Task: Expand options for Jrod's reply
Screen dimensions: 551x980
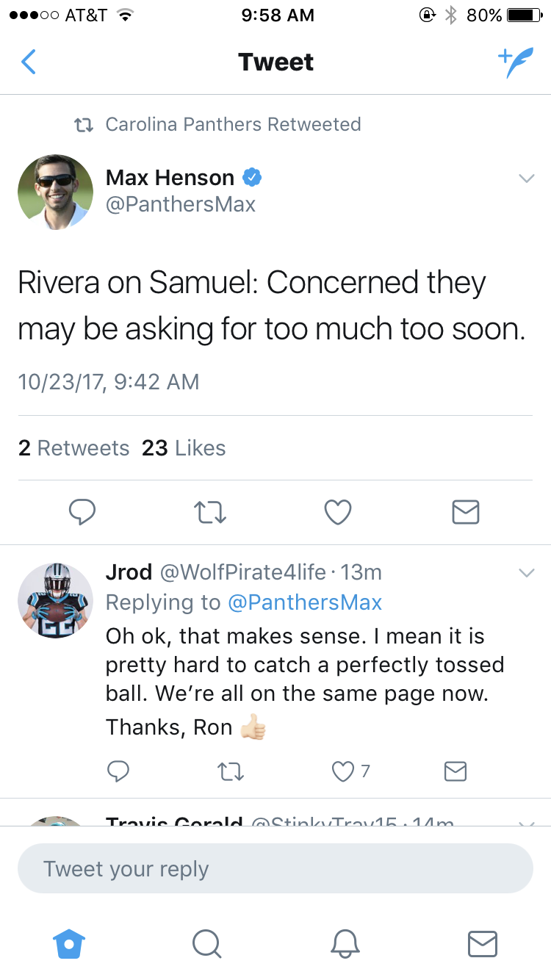Action: click(x=526, y=572)
